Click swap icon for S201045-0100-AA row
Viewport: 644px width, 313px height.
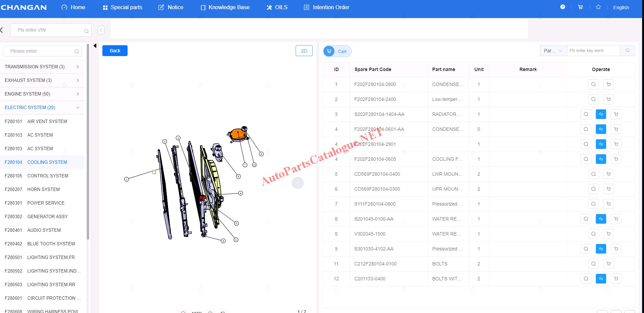(601, 219)
